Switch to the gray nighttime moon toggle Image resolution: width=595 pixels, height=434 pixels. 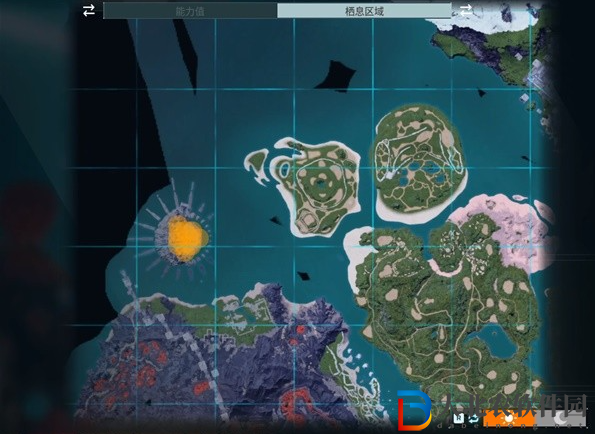click(561, 418)
